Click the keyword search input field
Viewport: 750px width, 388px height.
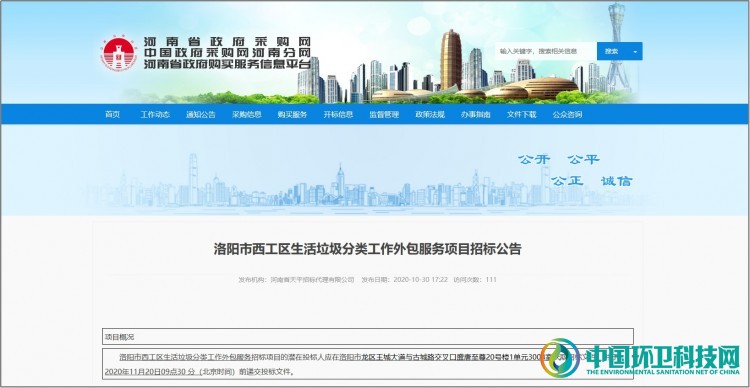coord(545,51)
